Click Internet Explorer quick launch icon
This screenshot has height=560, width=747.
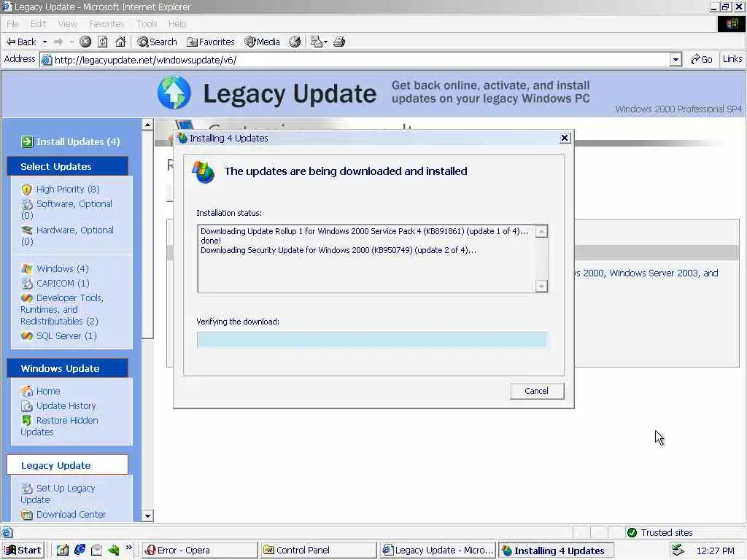click(80, 550)
